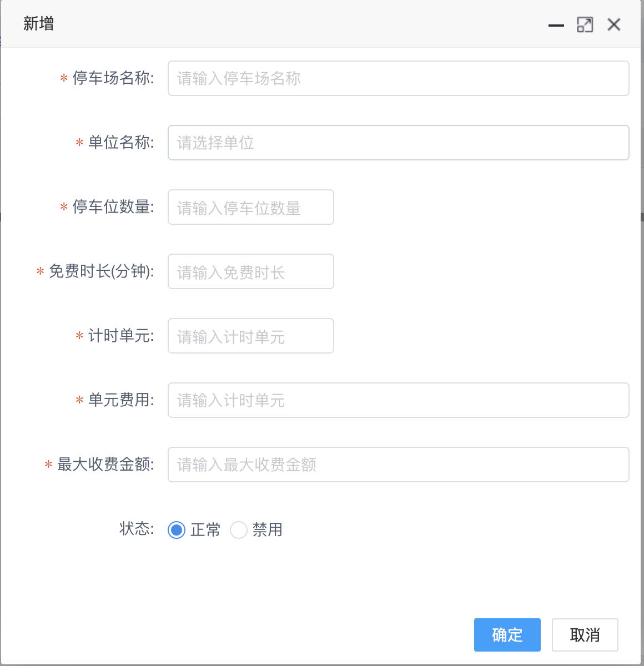Screen dimensions: 644x666
Task: Click the 停车位数量 input field
Action: coord(250,207)
